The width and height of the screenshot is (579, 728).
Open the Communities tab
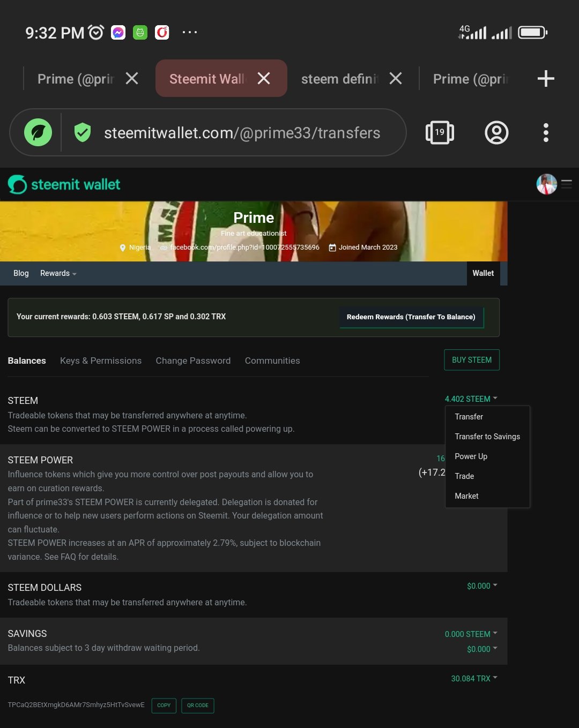click(x=272, y=361)
